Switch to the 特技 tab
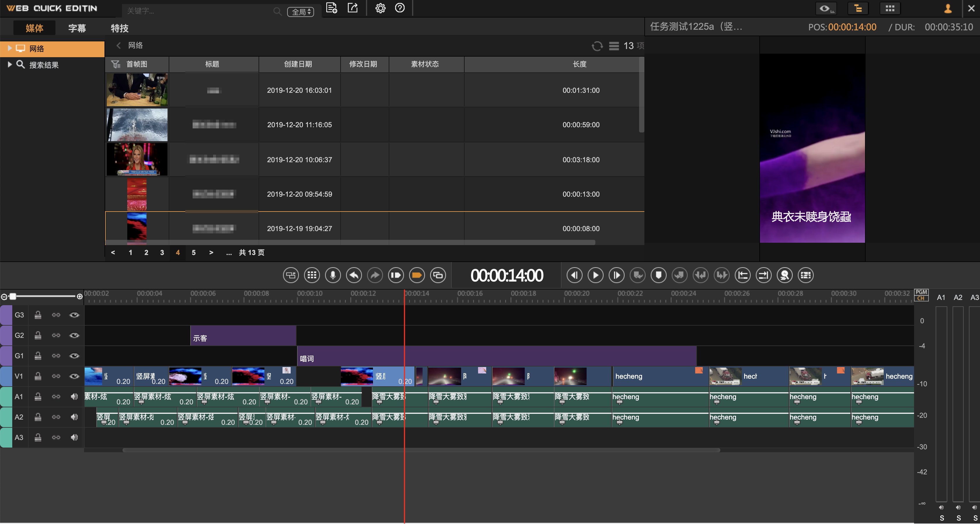 click(x=119, y=28)
